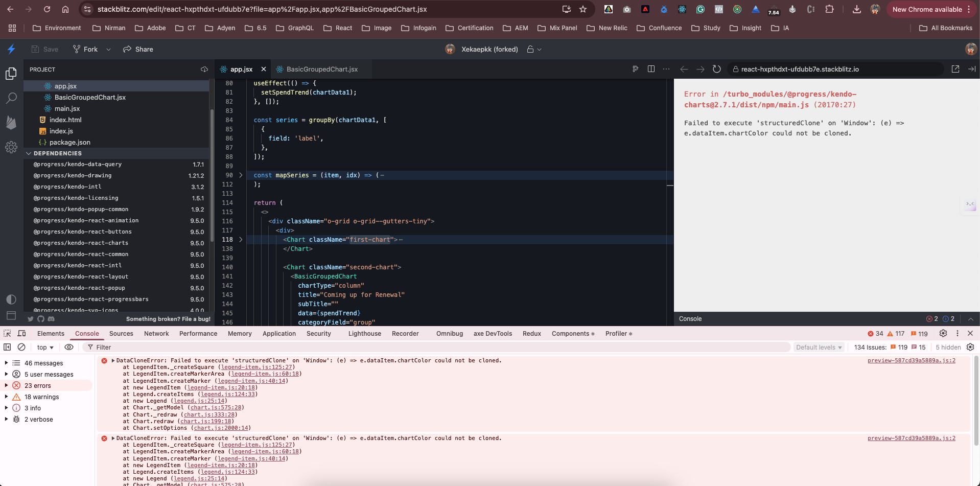
Task: Open the Firebase panel in the sidebar
Action: [x=11, y=123]
